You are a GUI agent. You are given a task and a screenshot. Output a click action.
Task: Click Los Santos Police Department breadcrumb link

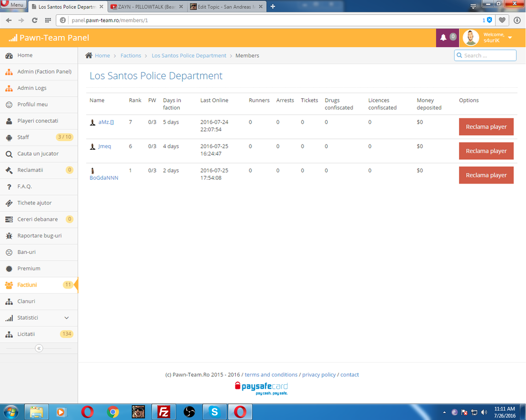pos(189,56)
